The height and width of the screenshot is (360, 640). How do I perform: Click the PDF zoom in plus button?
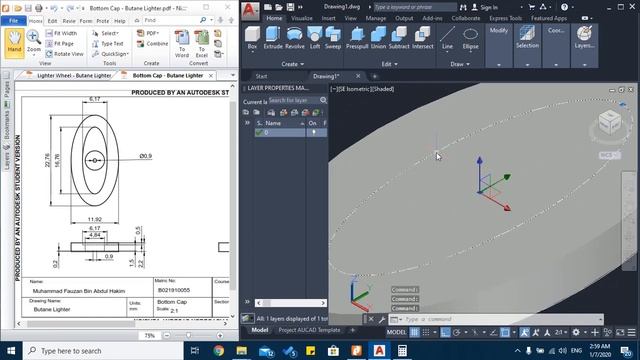220,336
